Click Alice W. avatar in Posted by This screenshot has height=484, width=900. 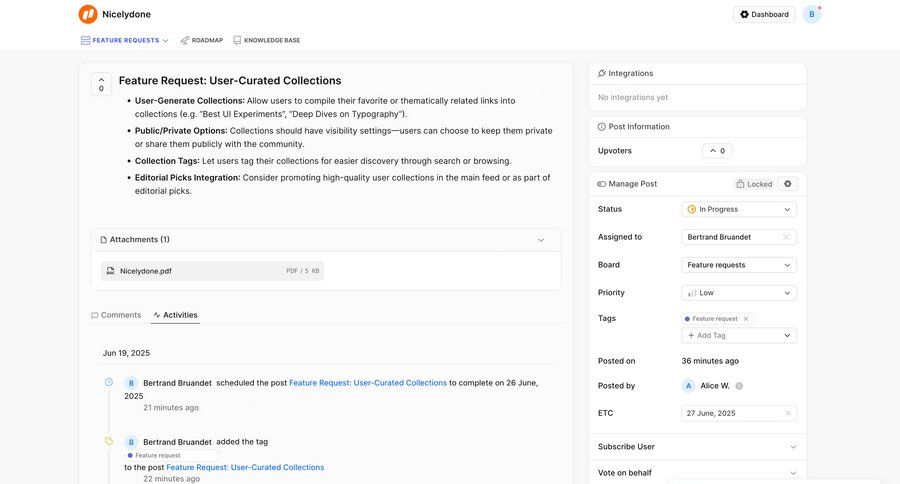point(689,386)
